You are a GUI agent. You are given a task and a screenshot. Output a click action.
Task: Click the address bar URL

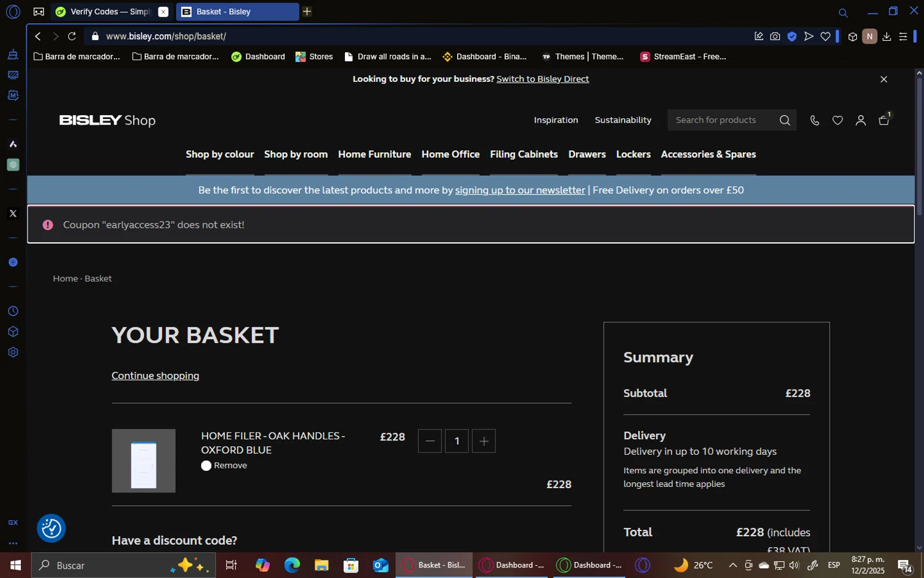166,36
